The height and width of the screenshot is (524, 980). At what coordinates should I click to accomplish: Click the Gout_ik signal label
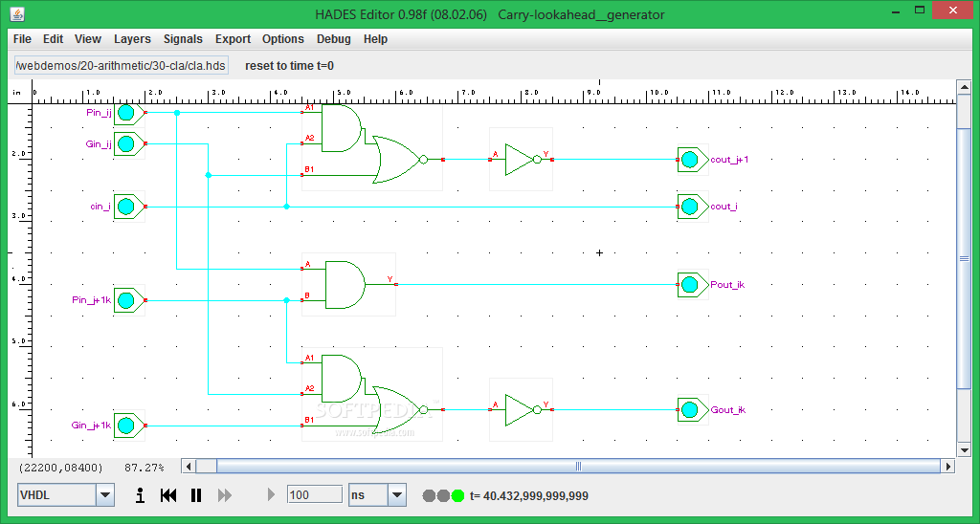coord(728,409)
